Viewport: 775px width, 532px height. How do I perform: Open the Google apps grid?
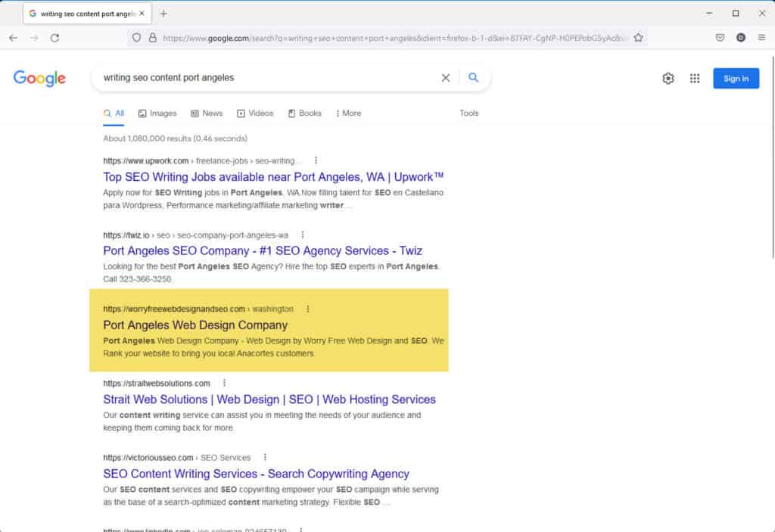point(695,78)
